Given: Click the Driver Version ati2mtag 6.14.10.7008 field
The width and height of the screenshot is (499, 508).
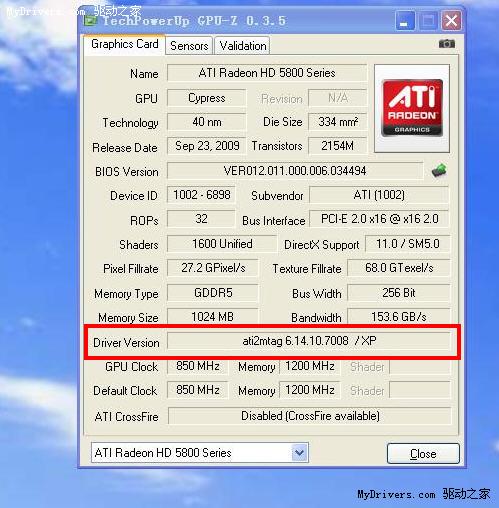Looking at the screenshot, I should (x=309, y=341).
